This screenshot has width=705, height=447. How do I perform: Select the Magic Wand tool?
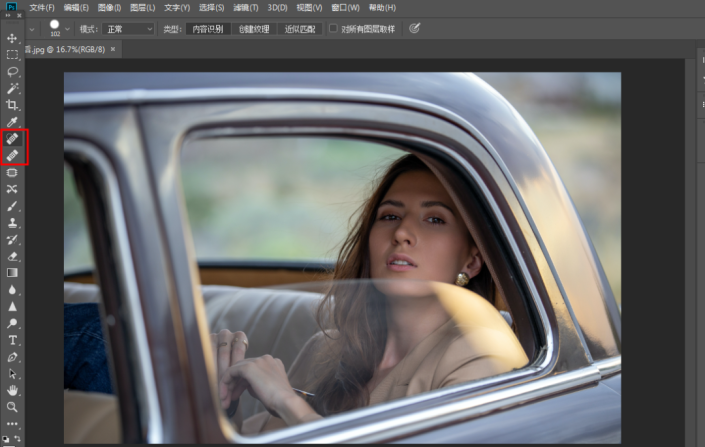coord(13,89)
